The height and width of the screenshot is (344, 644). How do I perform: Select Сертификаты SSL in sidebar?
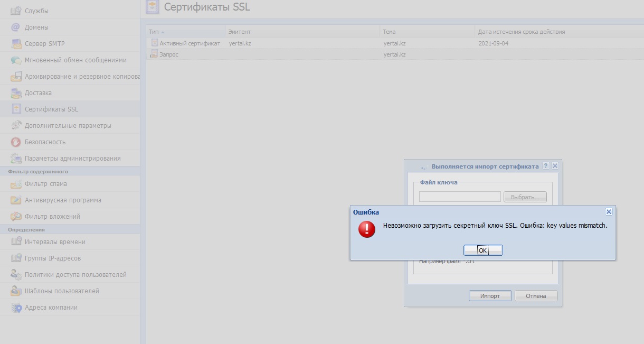tap(51, 109)
